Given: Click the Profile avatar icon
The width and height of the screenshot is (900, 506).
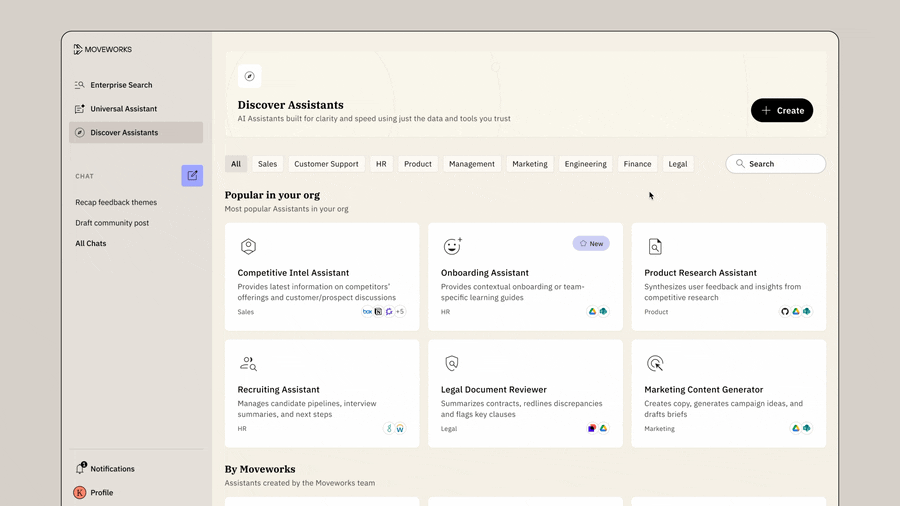Looking at the screenshot, I should tap(80, 492).
